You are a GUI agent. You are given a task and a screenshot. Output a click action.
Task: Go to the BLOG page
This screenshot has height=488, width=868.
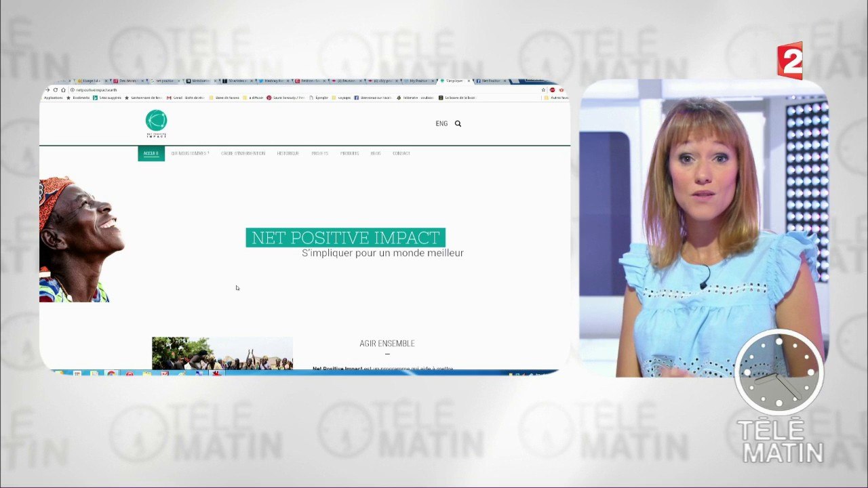376,153
